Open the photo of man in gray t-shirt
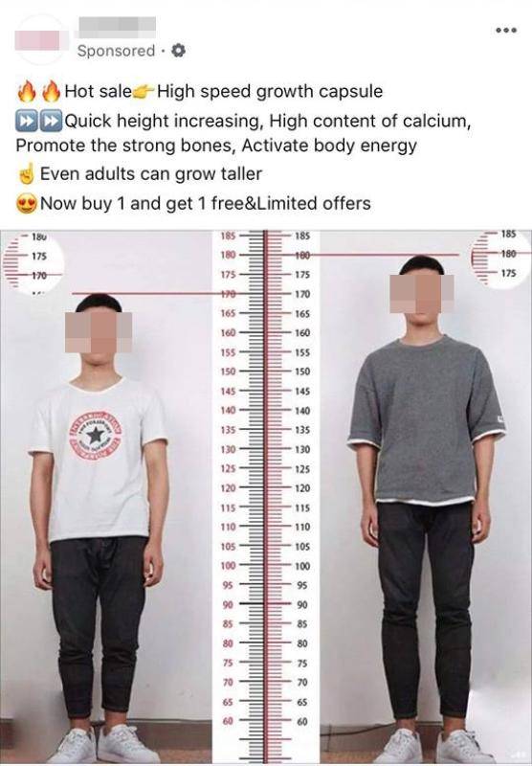 pos(426,497)
